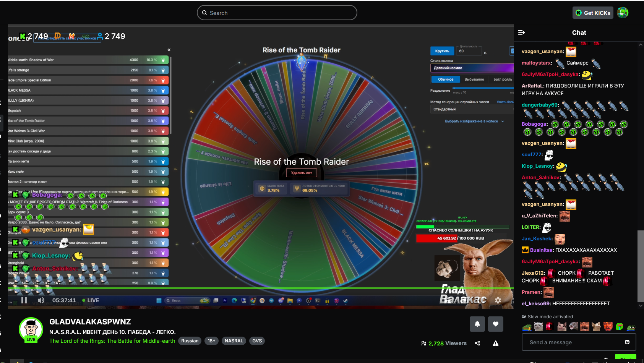
Task: Click the Middle-earth: Shadow of War lot row
Action: coord(88,60)
